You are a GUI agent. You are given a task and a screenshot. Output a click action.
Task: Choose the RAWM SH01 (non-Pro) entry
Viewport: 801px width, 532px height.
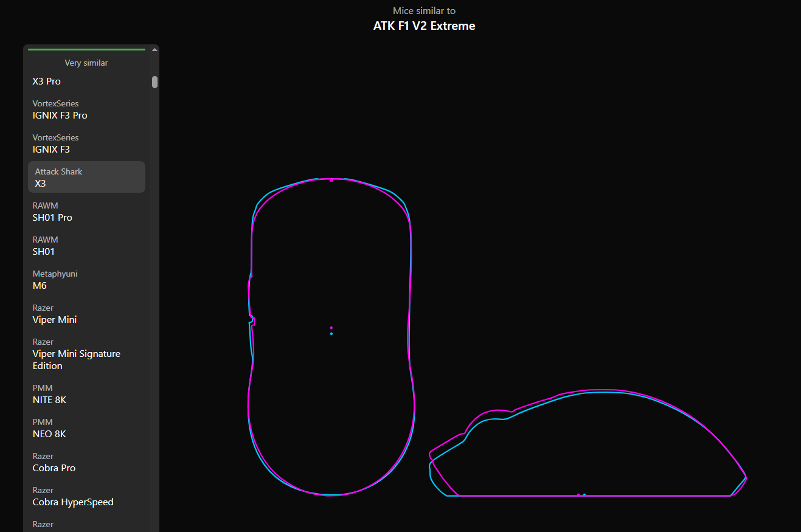coord(86,245)
